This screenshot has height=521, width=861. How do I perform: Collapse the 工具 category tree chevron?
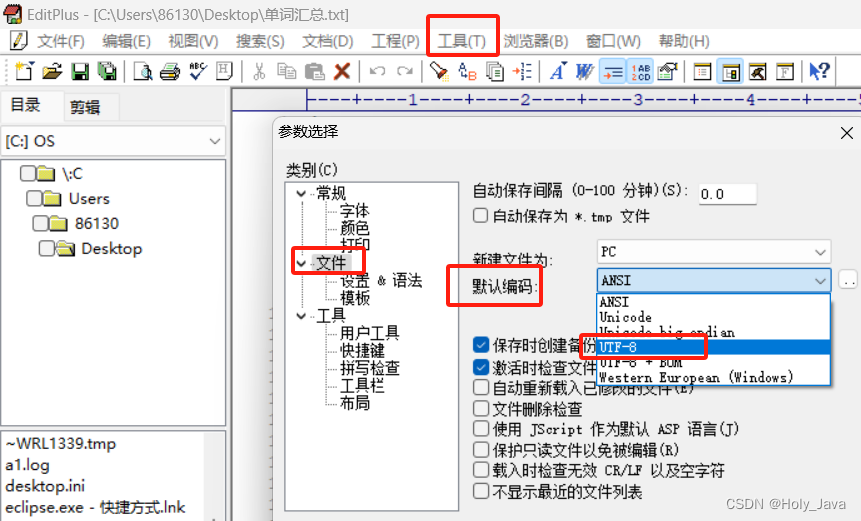(x=301, y=316)
